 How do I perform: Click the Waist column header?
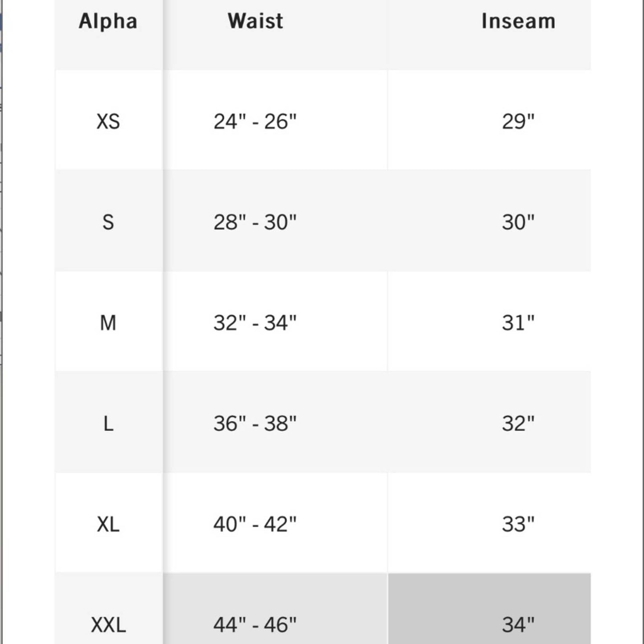tap(255, 21)
